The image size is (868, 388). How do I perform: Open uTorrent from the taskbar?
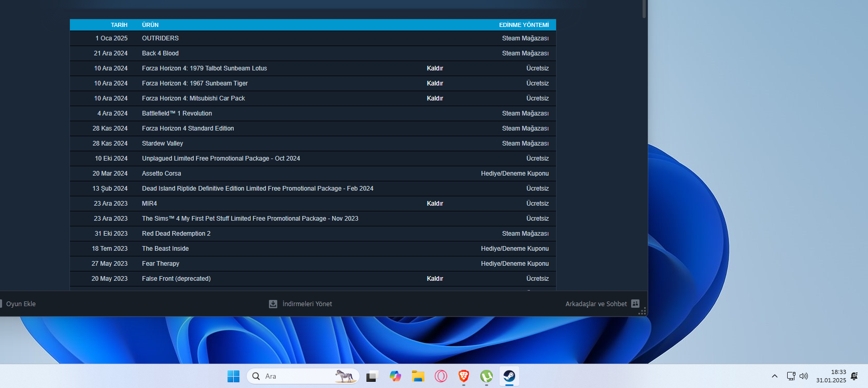(487, 377)
